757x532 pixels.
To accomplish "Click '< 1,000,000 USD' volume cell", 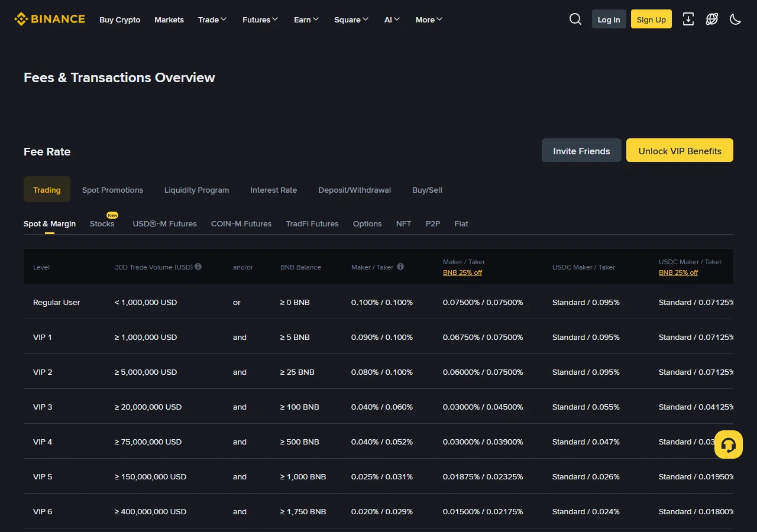I will pyautogui.click(x=146, y=302).
